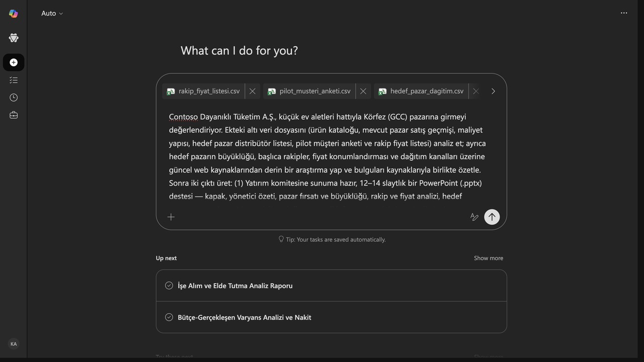The image size is (644, 362).
Task: Remove the rakip_fiyat_listesi.csv attachment
Action: point(253,91)
